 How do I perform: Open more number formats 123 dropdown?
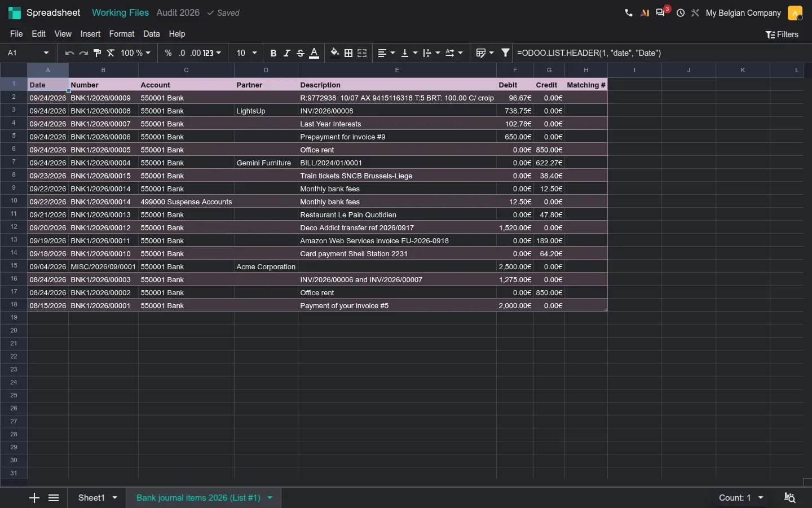pyautogui.click(x=212, y=53)
